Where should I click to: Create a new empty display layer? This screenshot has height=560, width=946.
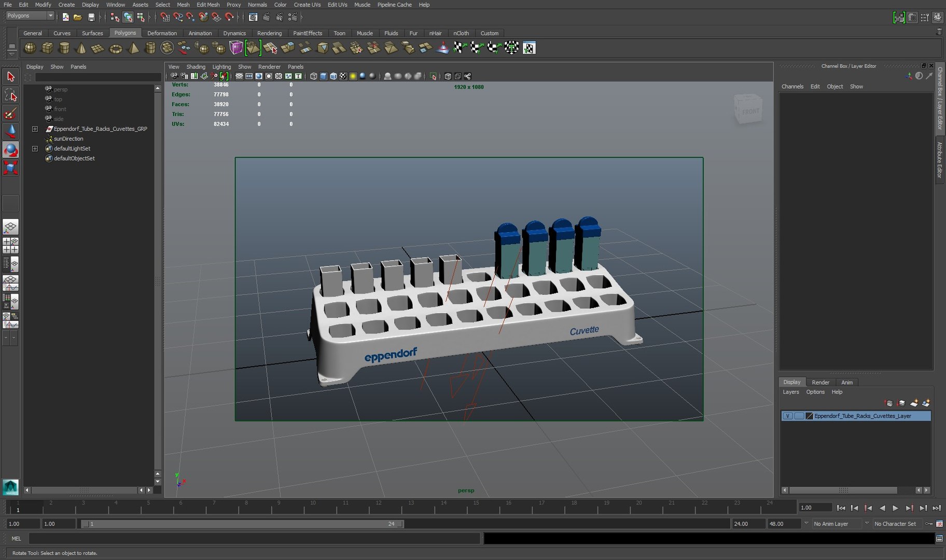[914, 403]
